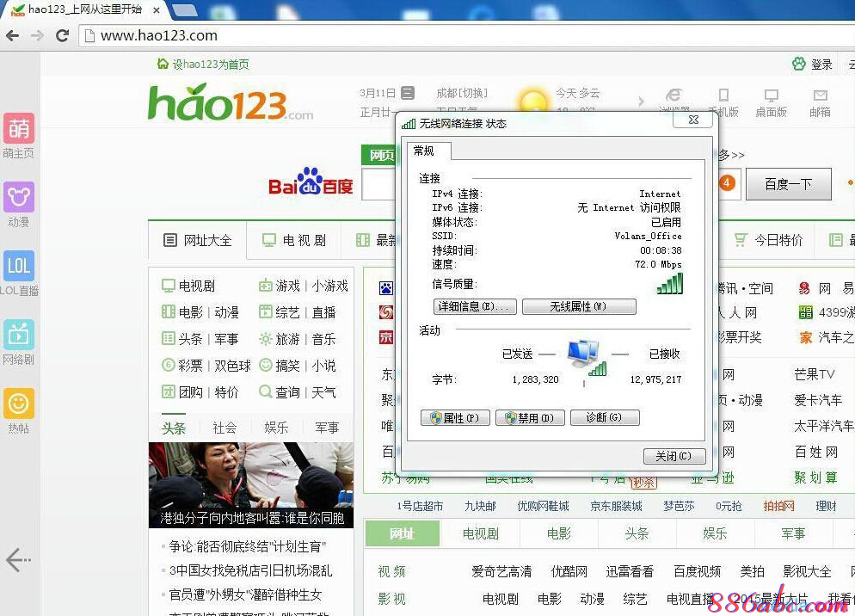The height and width of the screenshot is (616, 855).
Task: Open 优酷网 link
Action: point(569,572)
